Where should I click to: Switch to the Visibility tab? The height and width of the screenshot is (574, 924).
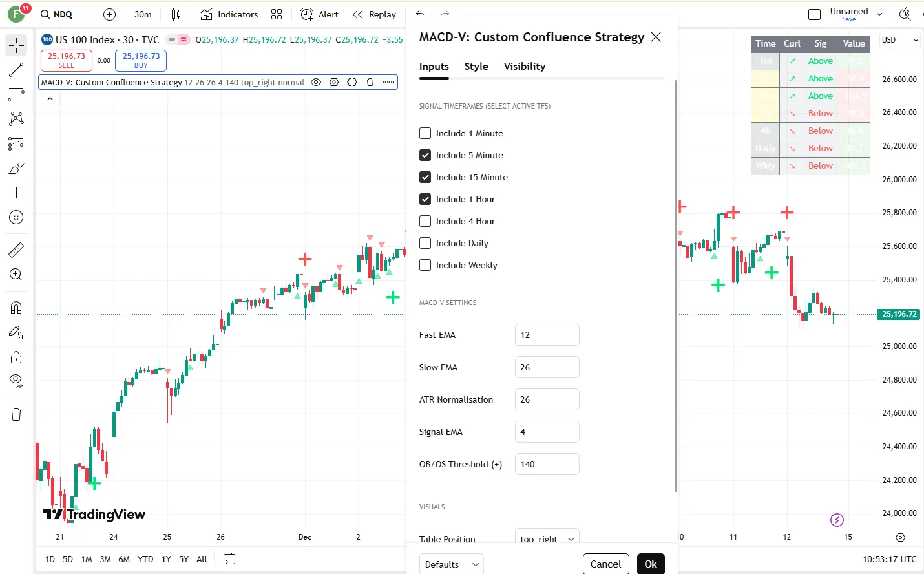point(524,67)
